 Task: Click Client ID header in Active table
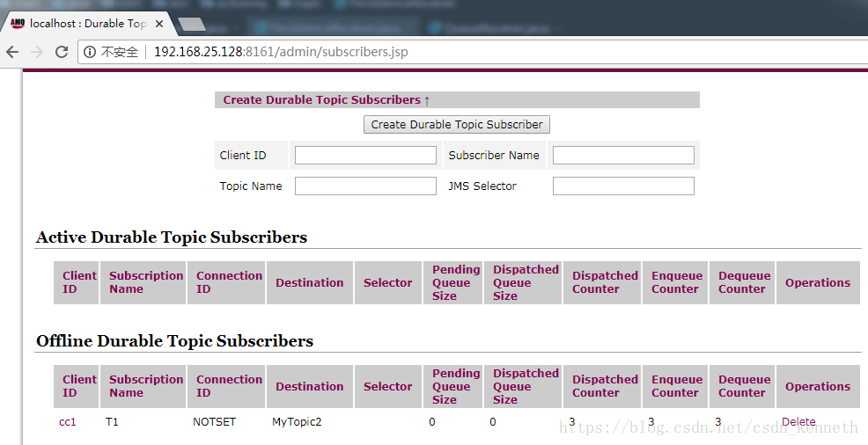(77, 282)
